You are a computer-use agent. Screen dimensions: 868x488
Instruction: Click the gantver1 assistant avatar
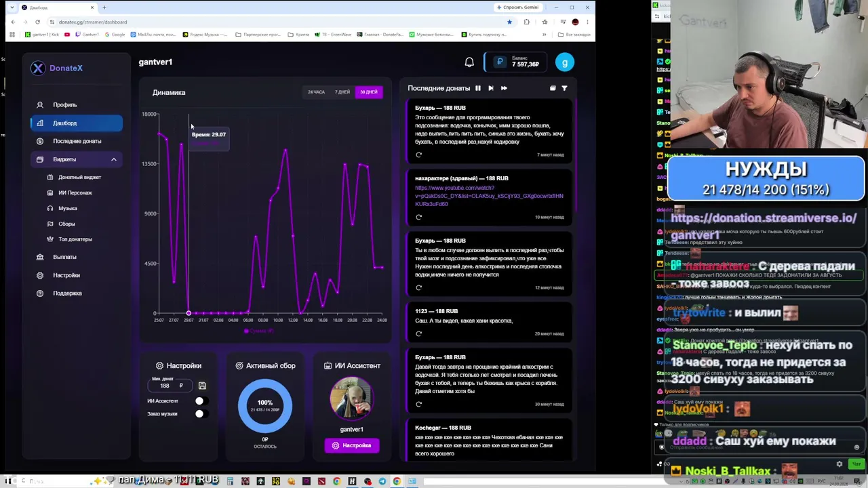351,399
